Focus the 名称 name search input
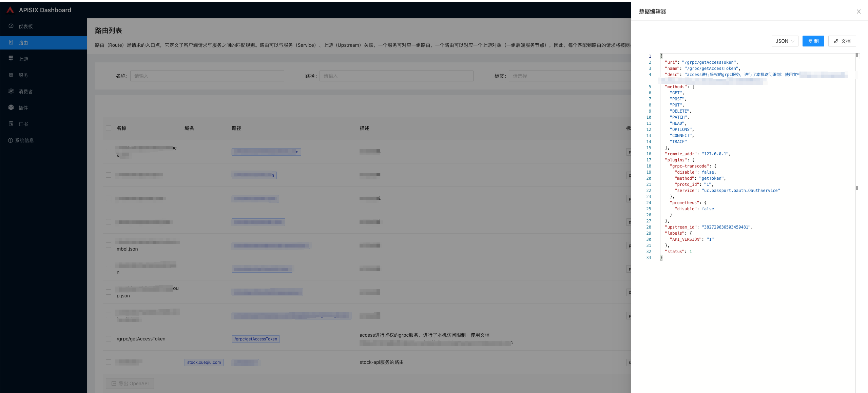The width and height of the screenshot is (868, 393). pyautogui.click(x=207, y=76)
